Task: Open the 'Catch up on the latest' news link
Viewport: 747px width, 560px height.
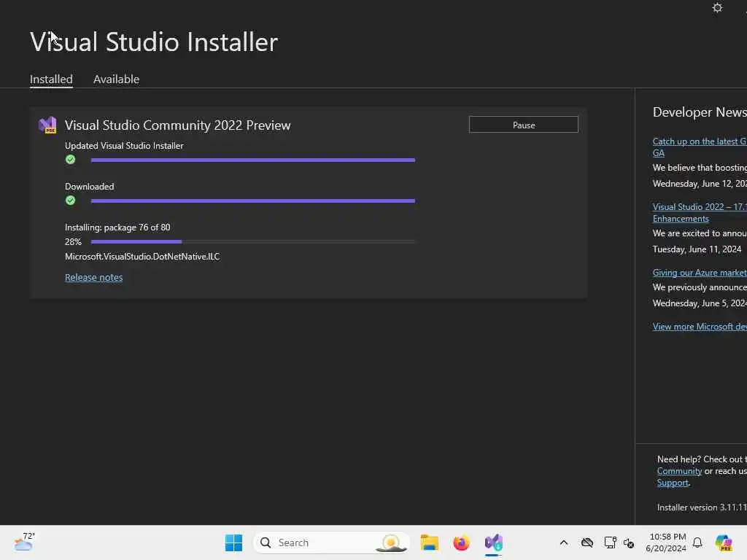Action: coord(700,147)
